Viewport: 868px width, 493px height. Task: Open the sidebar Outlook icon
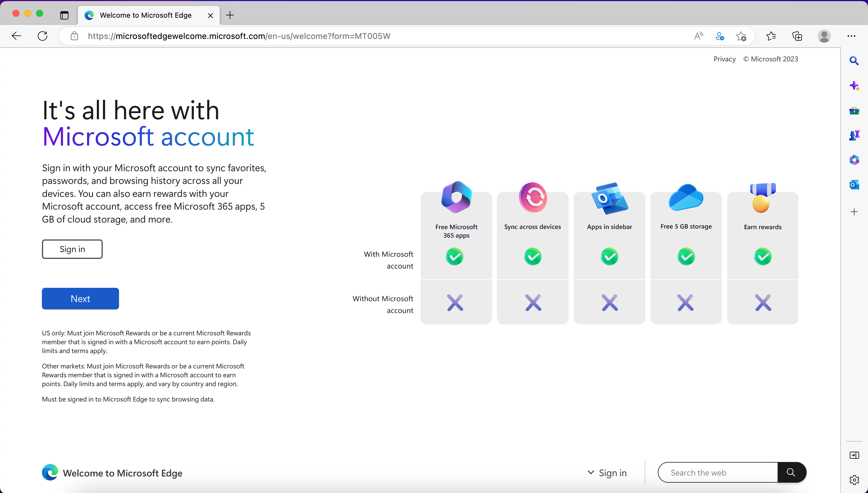pyautogui.click(x=854, y=185)
